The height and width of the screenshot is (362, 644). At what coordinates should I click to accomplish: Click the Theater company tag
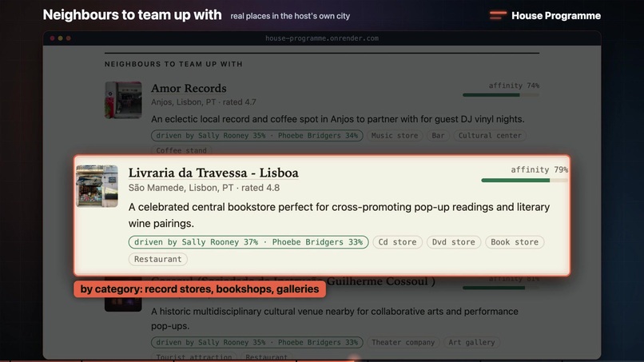pyautogui.click(x=403, y=342)
